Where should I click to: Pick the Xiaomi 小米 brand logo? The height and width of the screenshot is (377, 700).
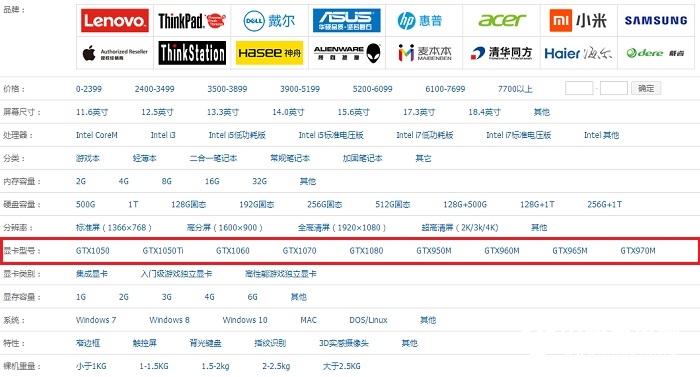578,21
